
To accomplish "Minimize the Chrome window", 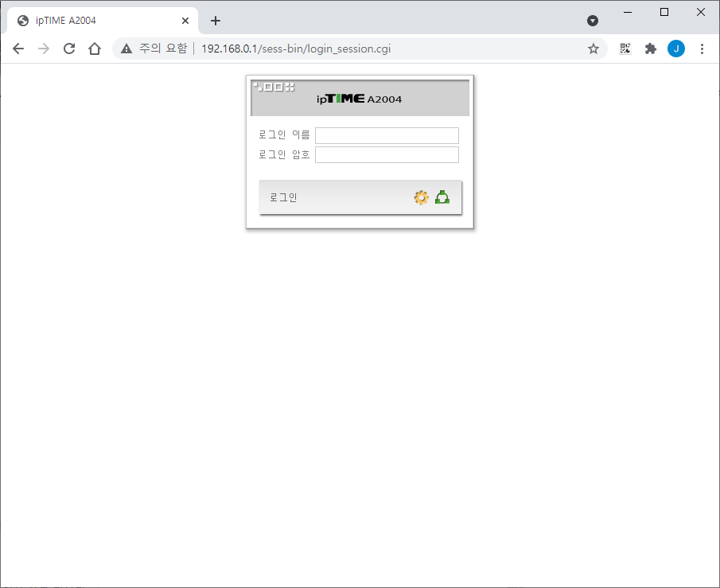I will pos(628,12).
